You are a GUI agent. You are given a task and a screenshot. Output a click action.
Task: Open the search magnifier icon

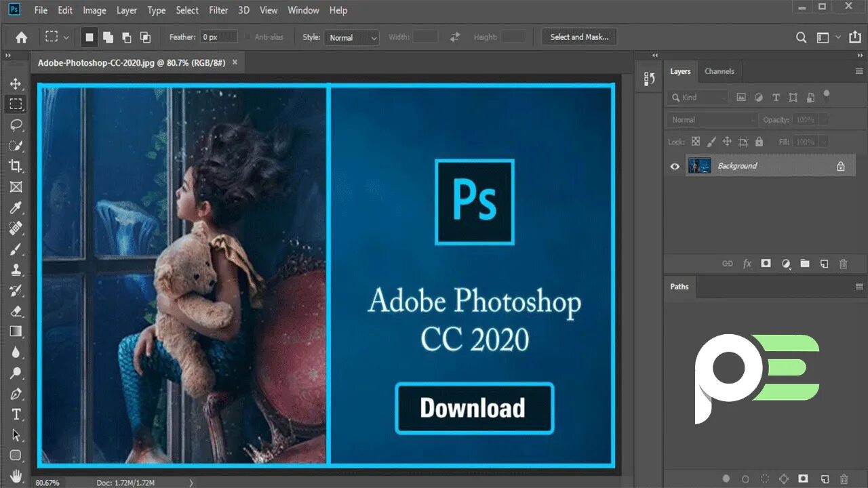tap(801, 37)
